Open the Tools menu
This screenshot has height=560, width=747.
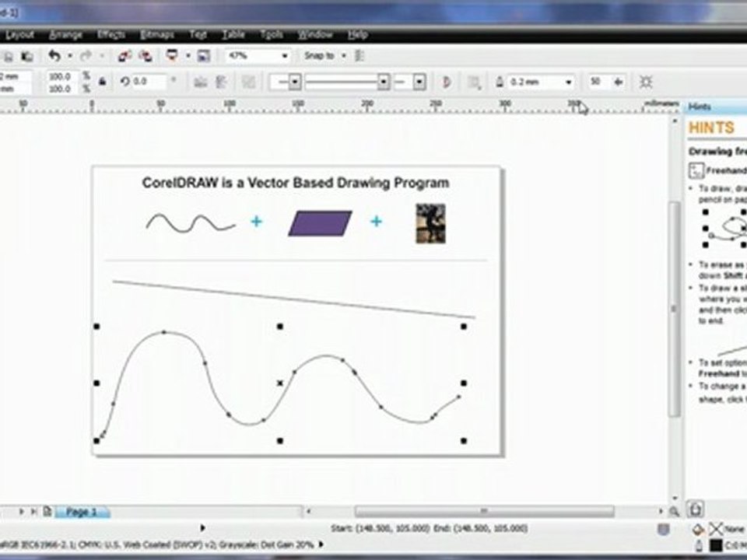272,35
